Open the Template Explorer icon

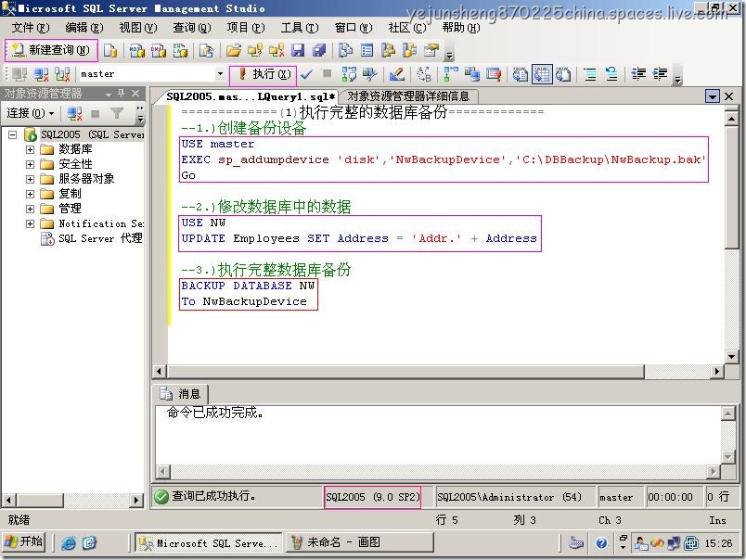[409, 50]
